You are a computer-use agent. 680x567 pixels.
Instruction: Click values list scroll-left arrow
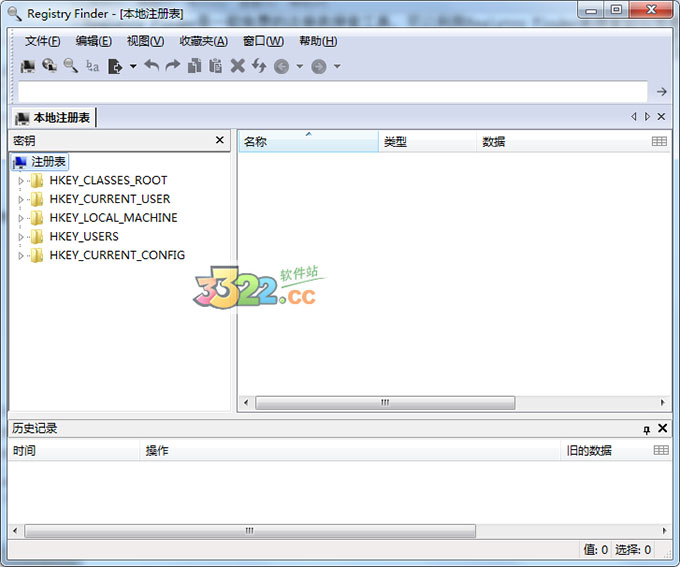click(246, 403)
